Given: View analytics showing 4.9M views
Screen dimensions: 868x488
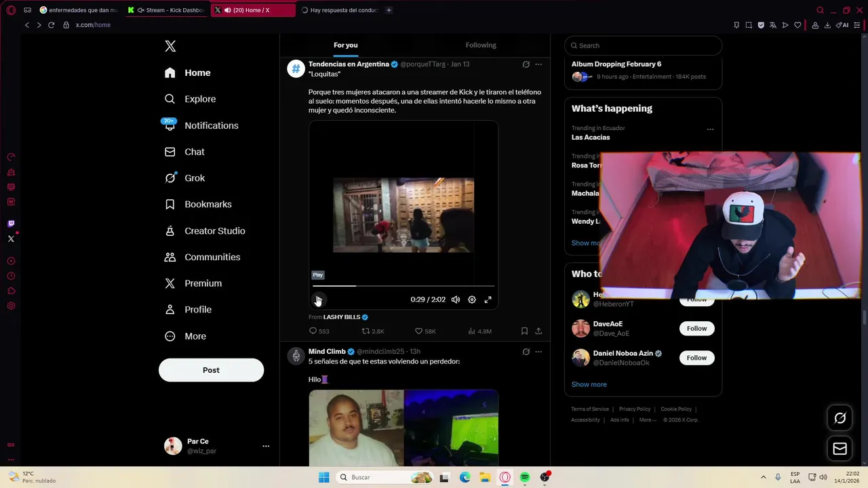Looking at the screenshot, I should click(479, 331).
